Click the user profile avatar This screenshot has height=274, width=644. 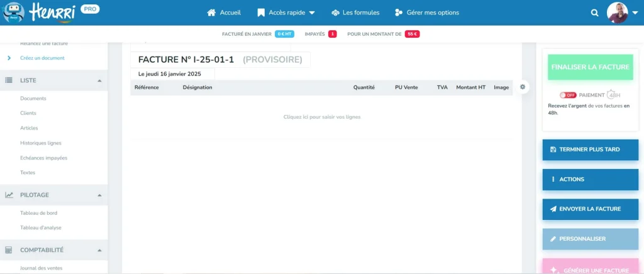pos(617,13)
